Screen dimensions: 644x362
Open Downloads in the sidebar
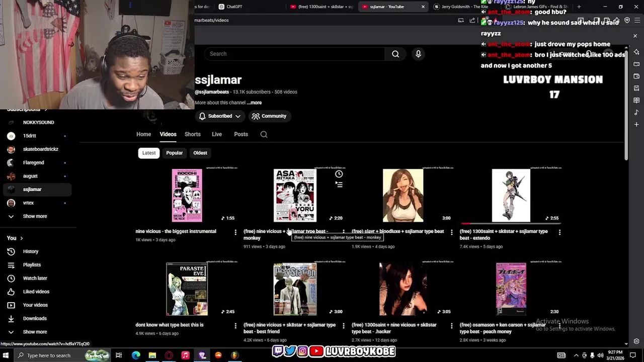click(x=35, y=319)
